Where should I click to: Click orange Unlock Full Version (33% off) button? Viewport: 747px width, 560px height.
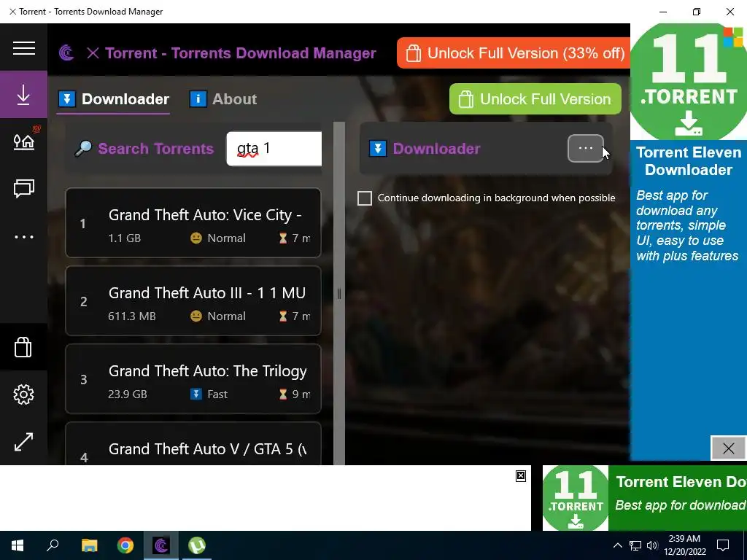[x=514, y=52]
